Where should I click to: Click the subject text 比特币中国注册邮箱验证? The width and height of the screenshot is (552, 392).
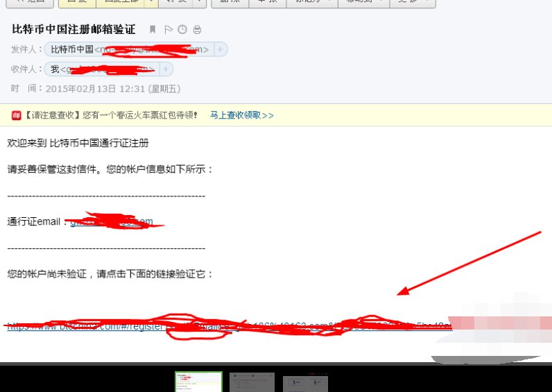click(x=74, y=29)
